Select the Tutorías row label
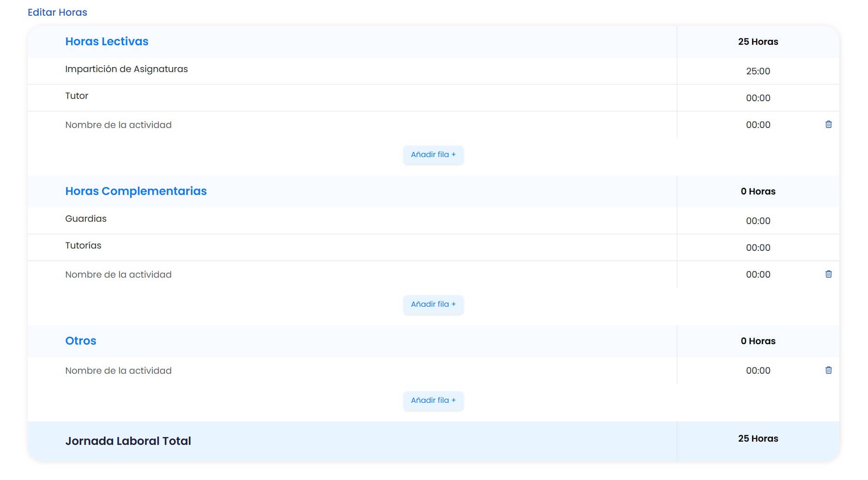Image resolution: width=868 pixels, height=480 pixels. (x=83, y=245)
